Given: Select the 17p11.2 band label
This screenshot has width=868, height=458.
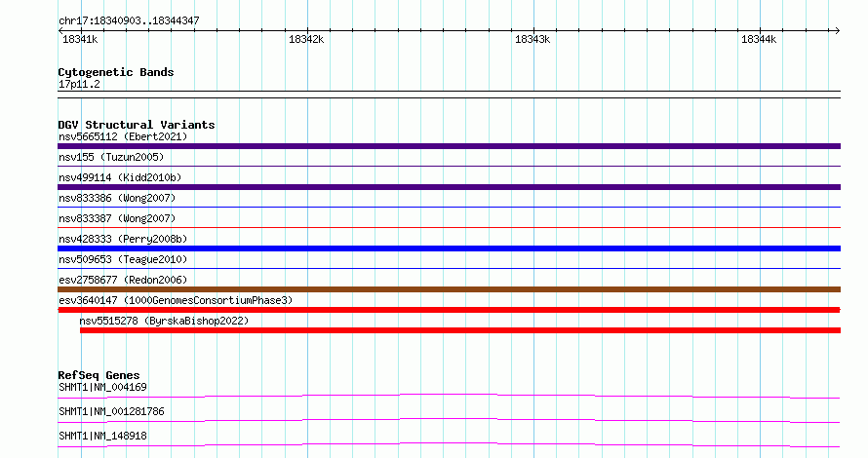Looking at the screenshot, I should point(79,84).
